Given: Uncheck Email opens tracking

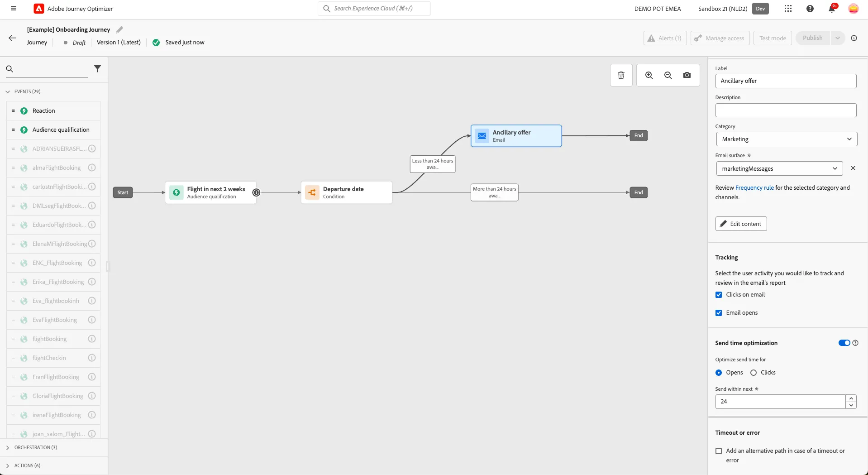Looking at the screenshot, I should pos(719,313).
